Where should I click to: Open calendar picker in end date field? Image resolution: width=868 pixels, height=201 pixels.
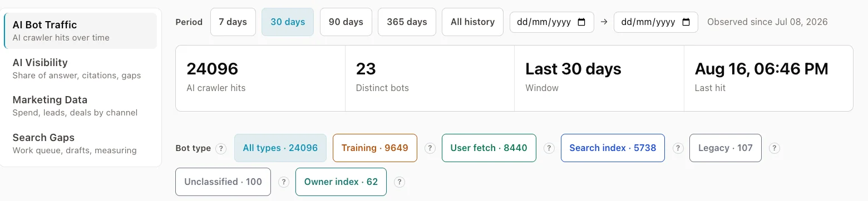(685, 22)
